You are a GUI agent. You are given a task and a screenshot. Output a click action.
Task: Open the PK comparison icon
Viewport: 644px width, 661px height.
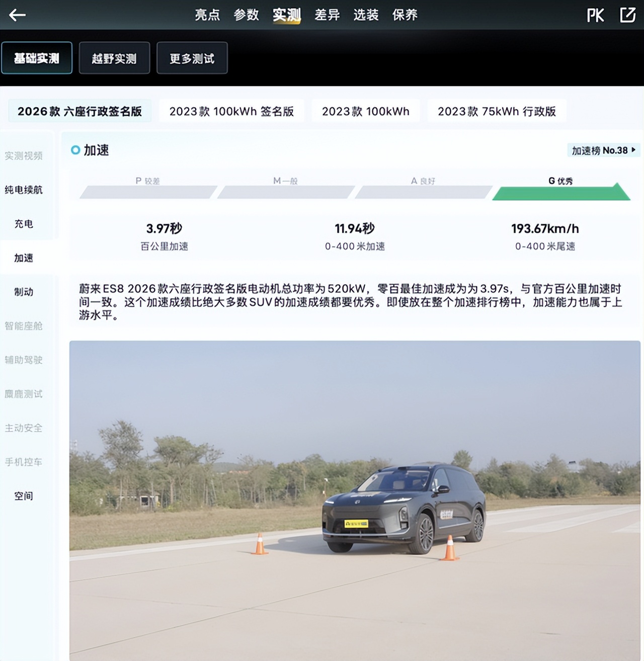(x=595, y=15)
